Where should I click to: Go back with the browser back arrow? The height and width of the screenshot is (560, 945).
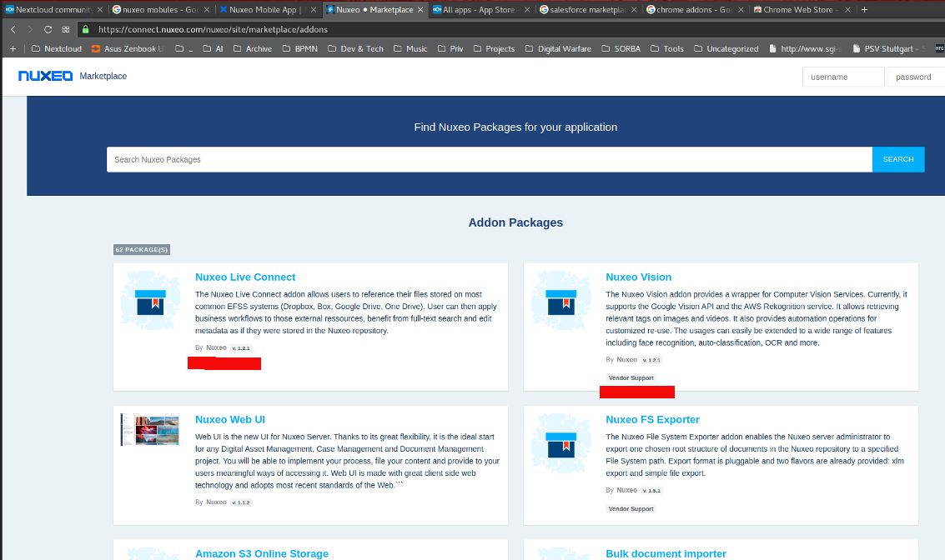[13, 29]
